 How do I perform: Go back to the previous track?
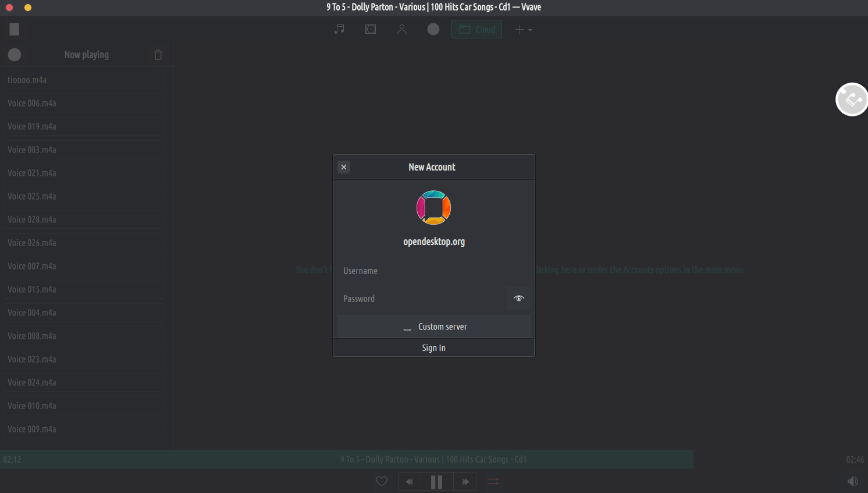(410, 481)
